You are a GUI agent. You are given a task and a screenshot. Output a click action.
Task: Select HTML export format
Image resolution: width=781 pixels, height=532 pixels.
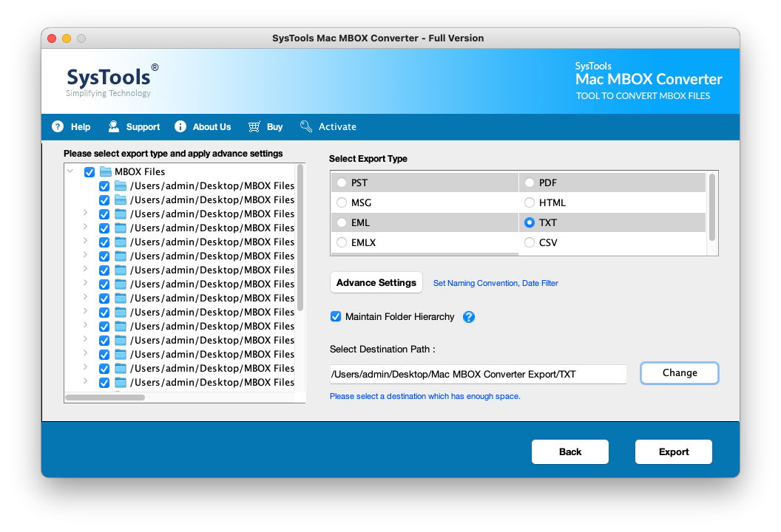530,202
